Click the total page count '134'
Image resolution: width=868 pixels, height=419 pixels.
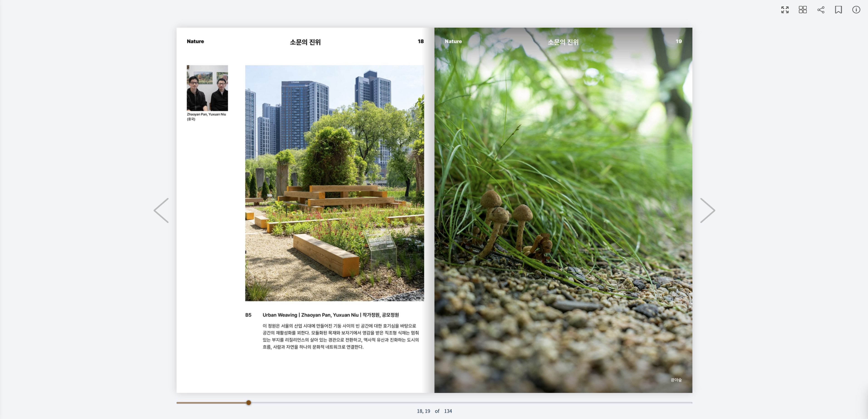pos(448,411)
